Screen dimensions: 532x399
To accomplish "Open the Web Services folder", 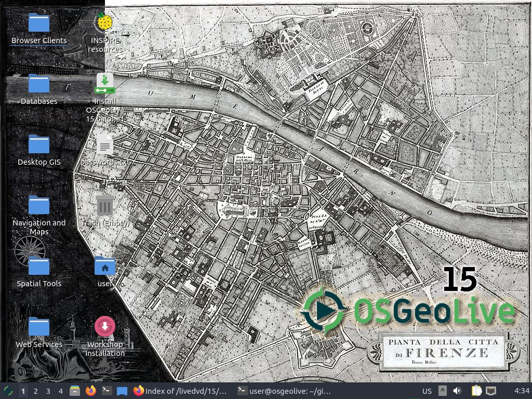I will coord(39,327).
